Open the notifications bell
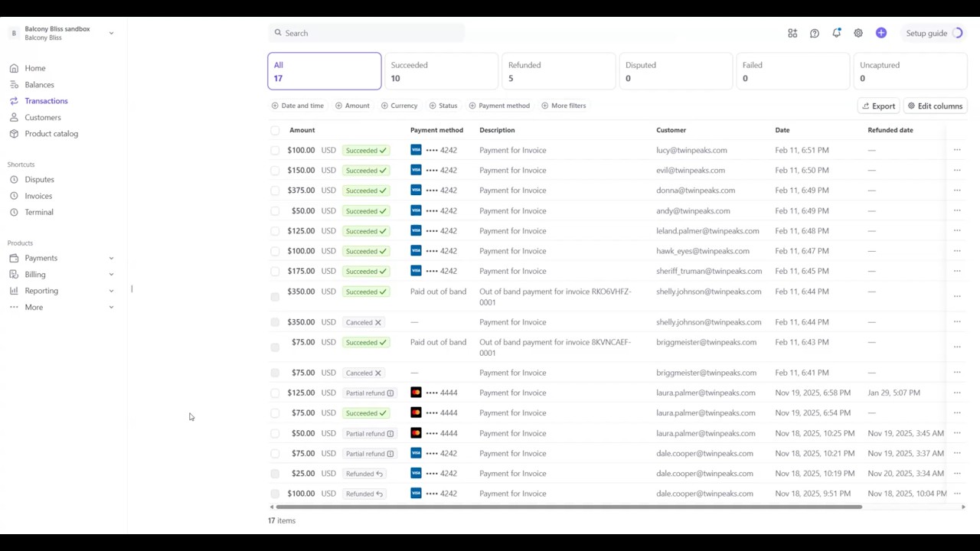The image size is (980, 551). click(x=836, y=33)
